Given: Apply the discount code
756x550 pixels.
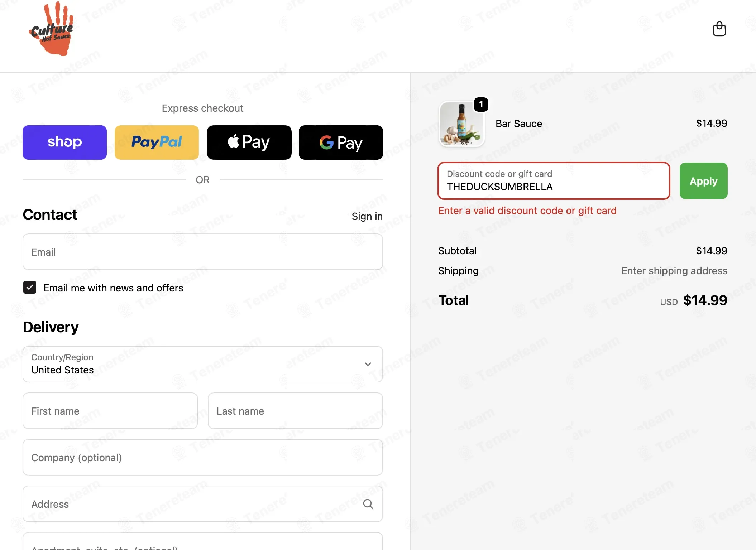Looking at the screenshot, I should pos(703,181).
